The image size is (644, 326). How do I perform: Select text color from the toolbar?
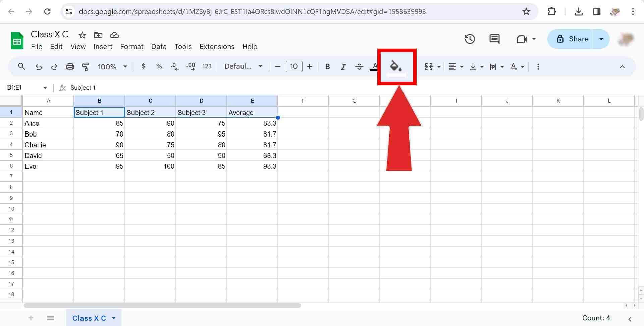point(374,66)
